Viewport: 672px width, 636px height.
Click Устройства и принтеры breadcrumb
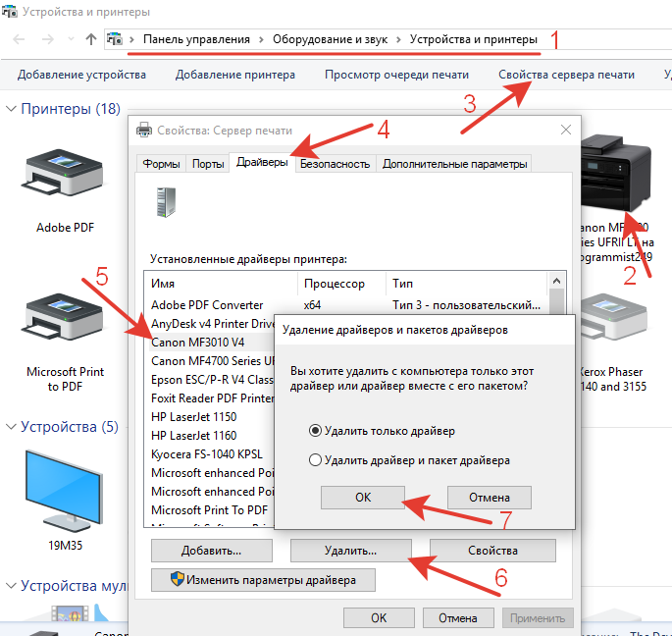tap(473, 39)
